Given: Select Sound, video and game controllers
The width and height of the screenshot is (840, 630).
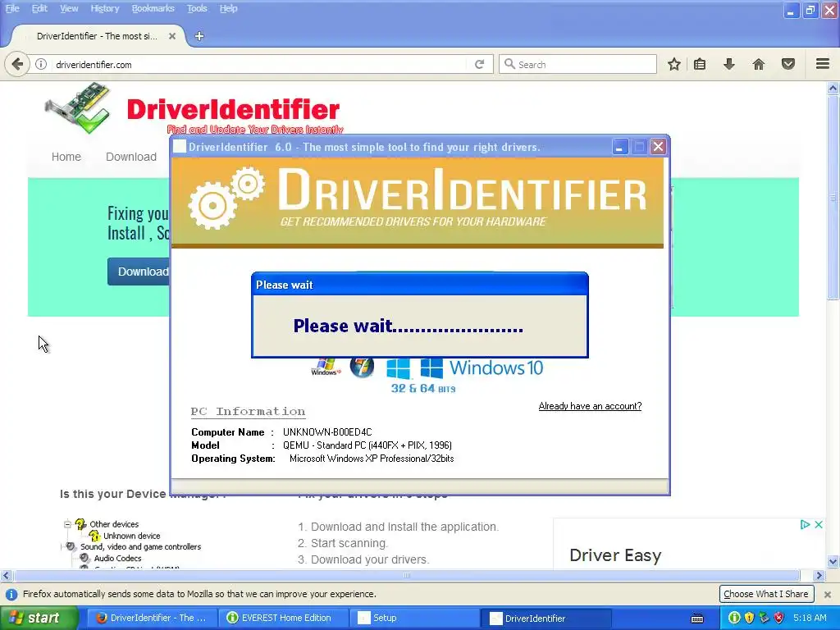Looking at the screenshot, I should pyautogui.click(x=140, y=547).
